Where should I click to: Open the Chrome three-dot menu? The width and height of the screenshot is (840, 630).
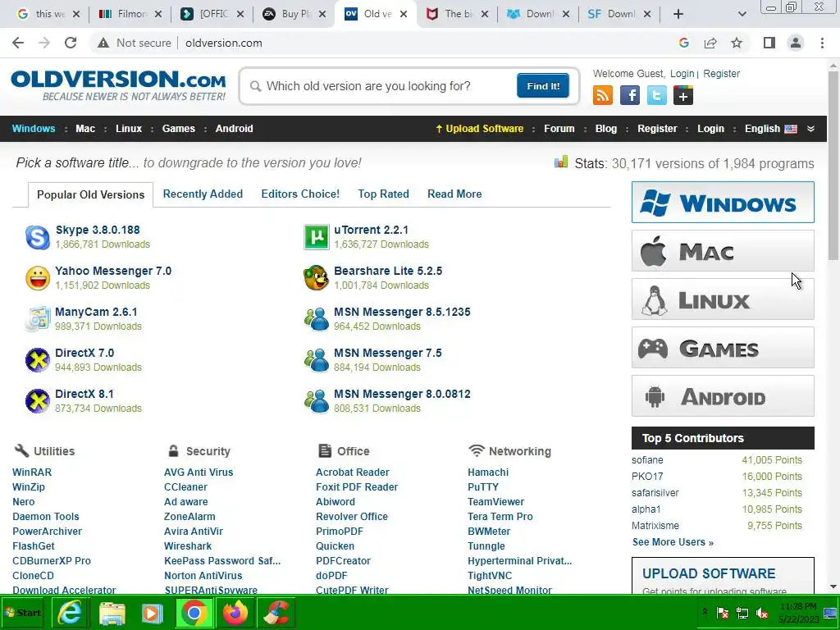coord(822,43)
